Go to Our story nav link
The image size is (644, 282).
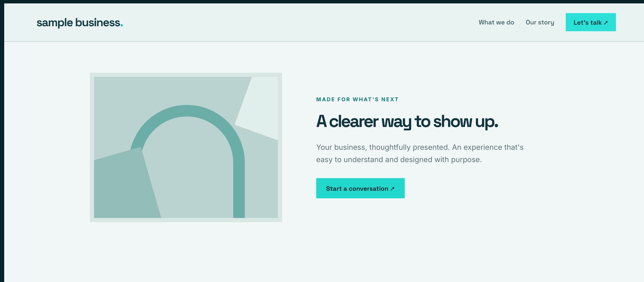(540, 23)
